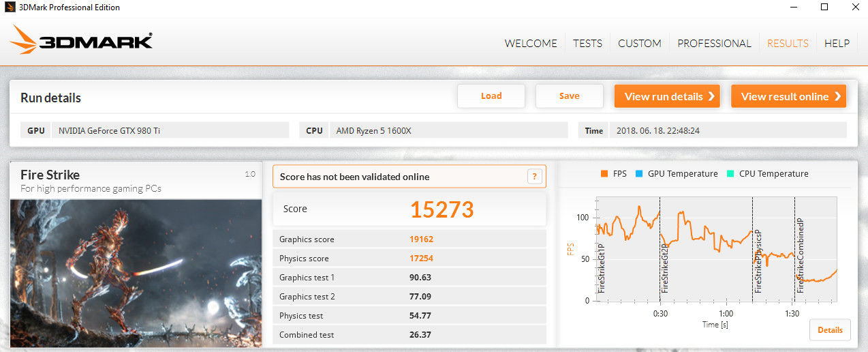This screenshot has width=868, height=352.
Task: Click Combined test value 26.37
Action: [x=420, y=335]
